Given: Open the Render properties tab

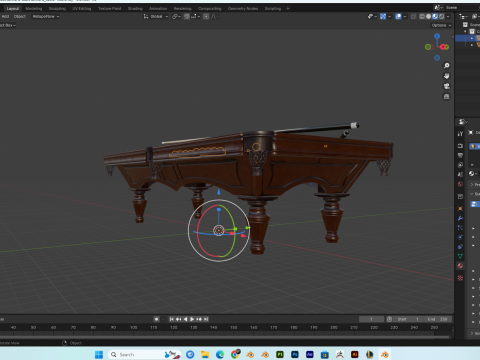Looking at the screenshot, I should [460, 146].
